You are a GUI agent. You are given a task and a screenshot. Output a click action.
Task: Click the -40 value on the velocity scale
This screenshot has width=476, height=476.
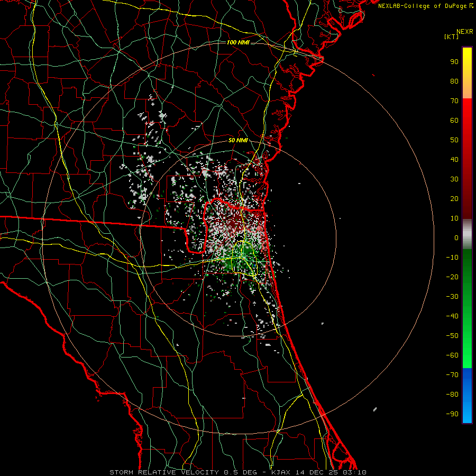(x=452, y=316)
